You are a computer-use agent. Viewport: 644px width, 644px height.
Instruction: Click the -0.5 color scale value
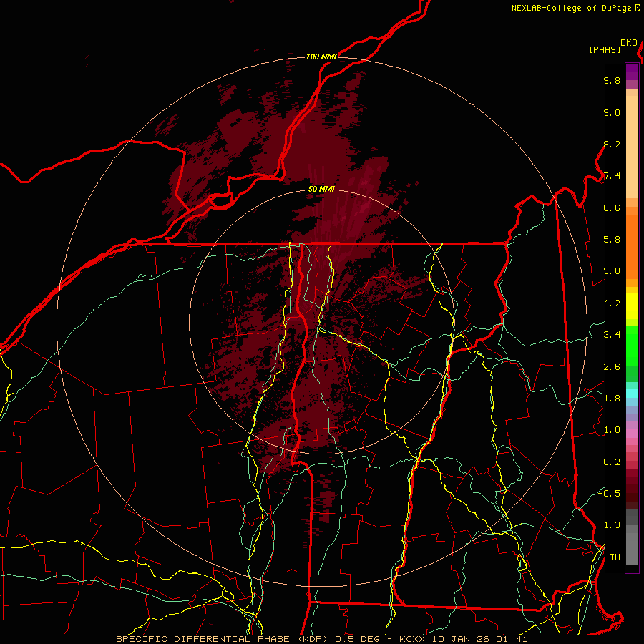click(x=609, y=493)
